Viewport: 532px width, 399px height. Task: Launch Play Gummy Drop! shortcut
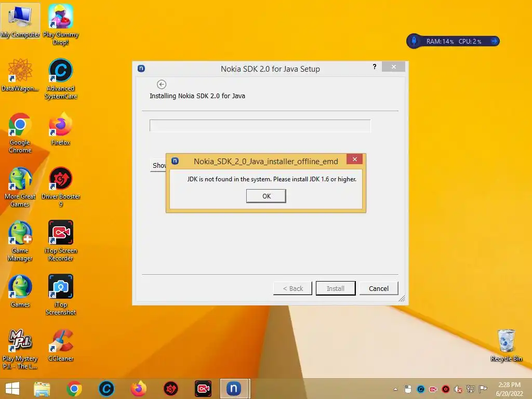(61, 24)
